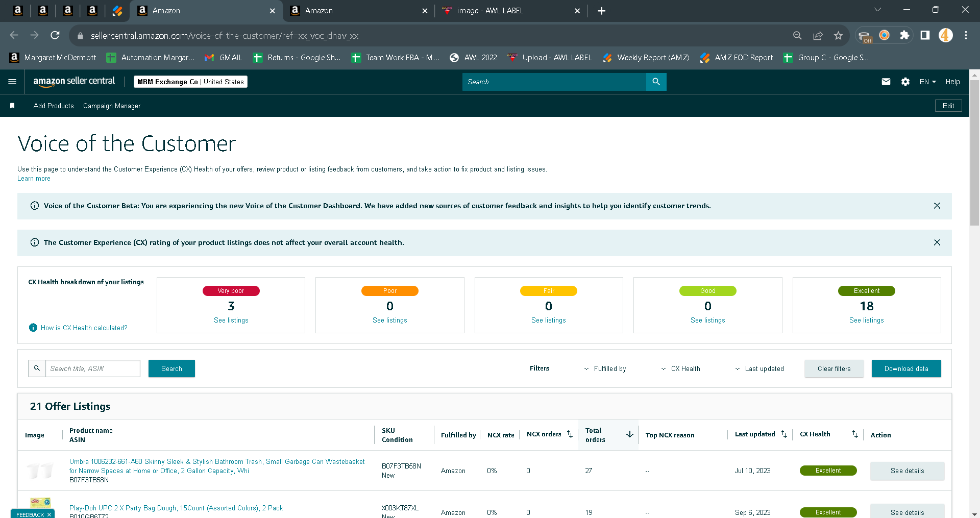Expand the CX Health filter
Image resolution: width=980 pixels, height=518 pixels.
click(681, 368)
